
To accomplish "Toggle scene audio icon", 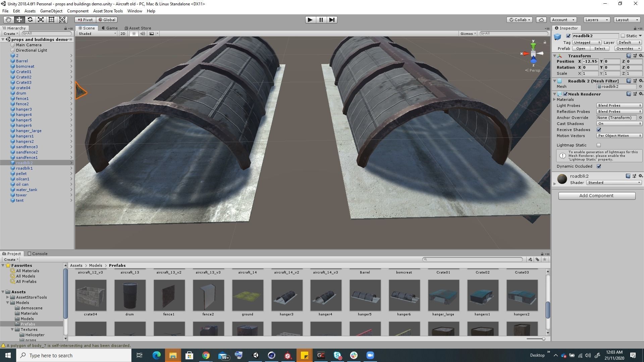I will tap(143, 34).
